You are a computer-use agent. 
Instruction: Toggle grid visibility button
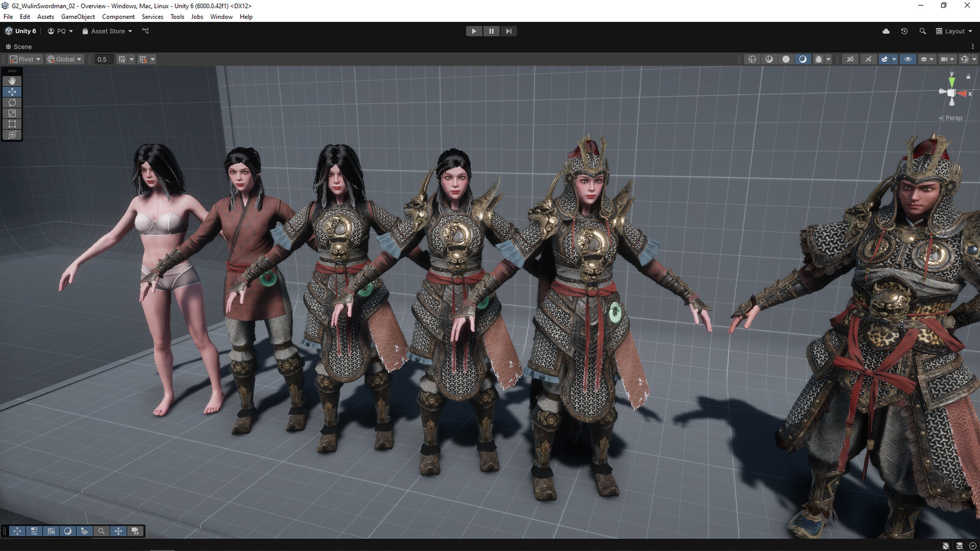click(122, 59)
